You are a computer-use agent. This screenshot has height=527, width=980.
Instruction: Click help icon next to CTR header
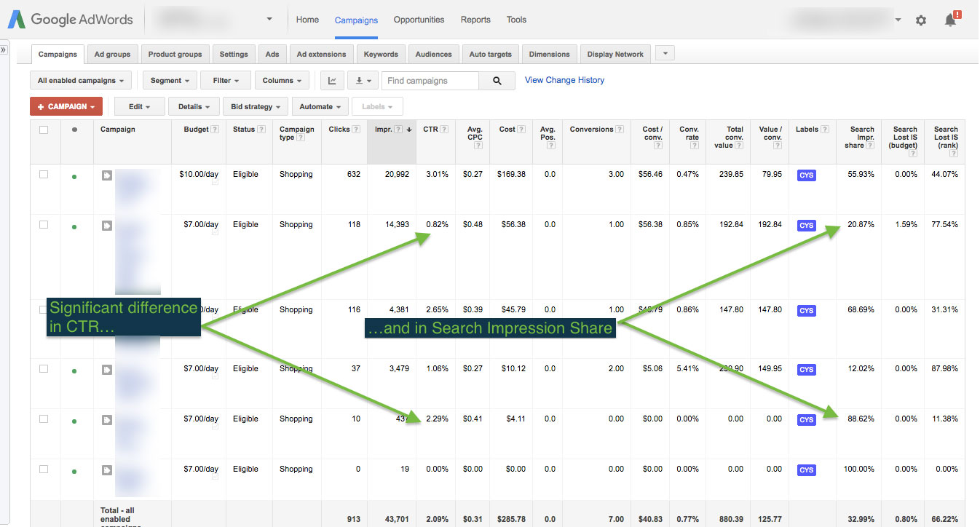pyautogui.click(x=444, y=130)
